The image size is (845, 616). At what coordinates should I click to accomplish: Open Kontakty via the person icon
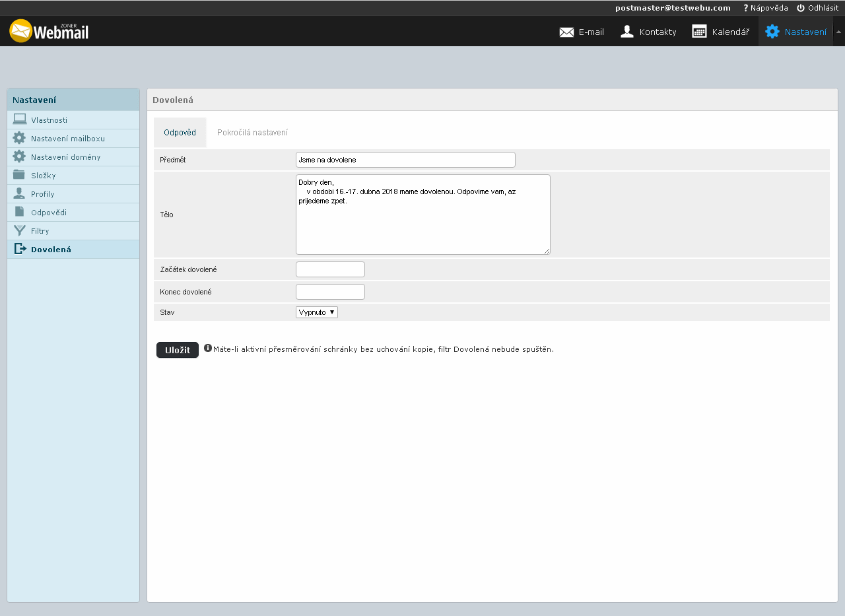pyautogui.click(x=627, y=32)
